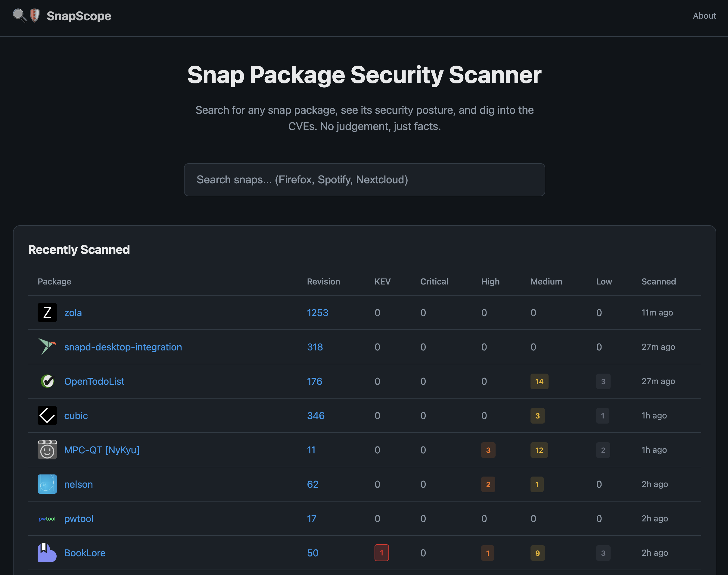
Task: Click the SnapScope magnifier logo icon
Action: click(x=20, y=15)
